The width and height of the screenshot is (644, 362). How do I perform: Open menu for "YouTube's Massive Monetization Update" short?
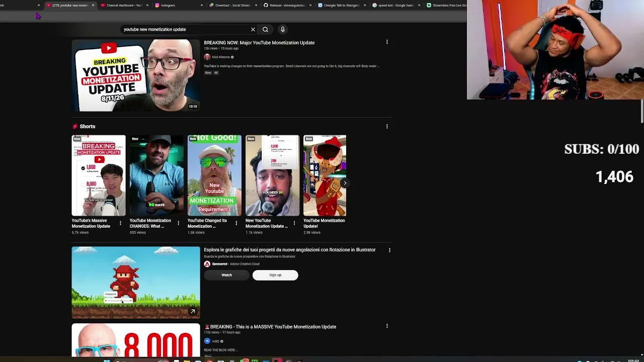[120, 223]
